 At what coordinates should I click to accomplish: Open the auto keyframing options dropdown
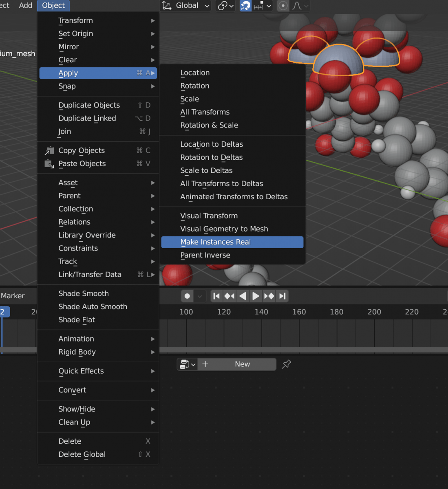coord(200,296)
